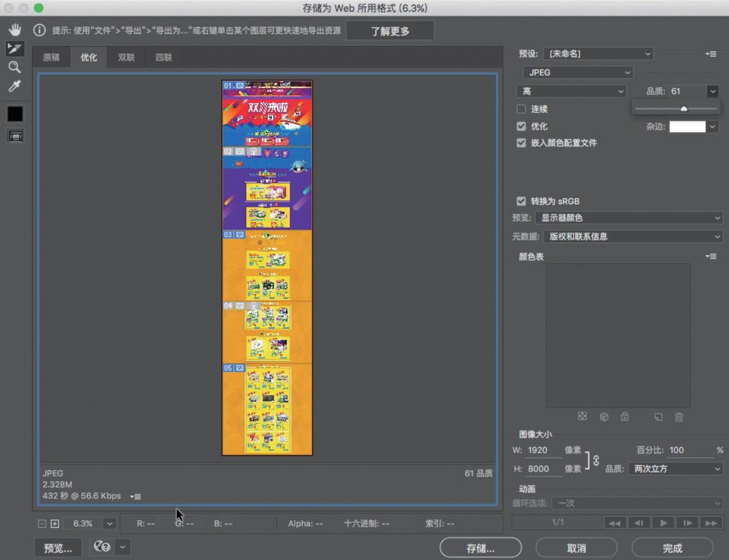Screen dimensions: 729x560
Task: Toggle slices visibility button
Action: pos(15,137)
